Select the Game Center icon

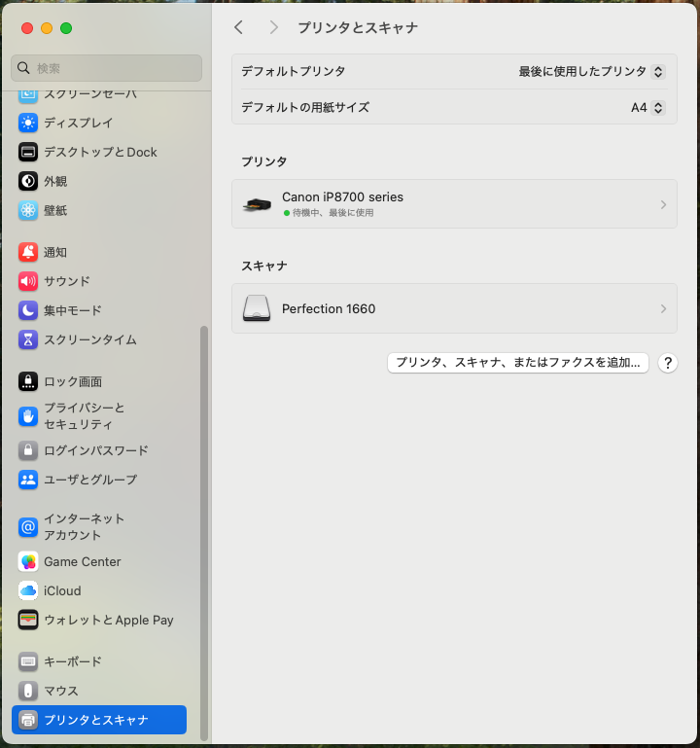pos(28,561)
